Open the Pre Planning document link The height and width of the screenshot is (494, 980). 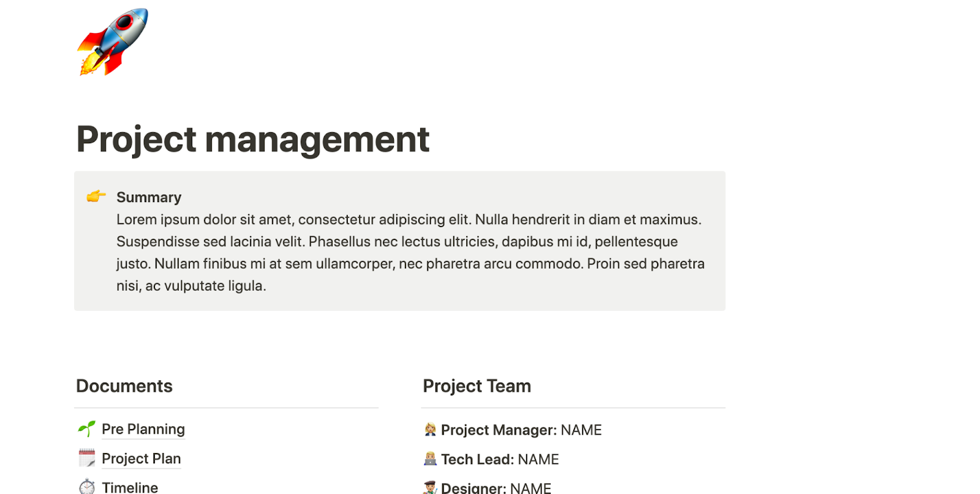pos(143,429)
